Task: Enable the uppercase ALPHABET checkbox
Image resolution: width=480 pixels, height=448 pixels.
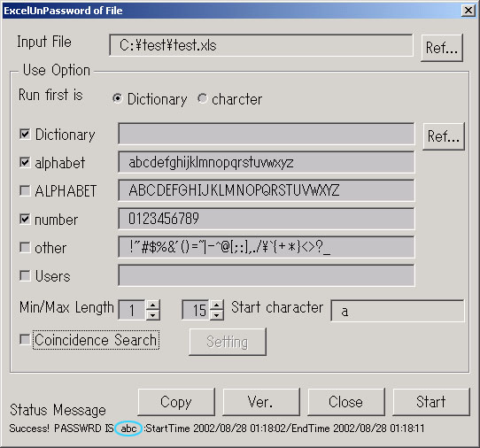Action: click(x=25, y=190)
